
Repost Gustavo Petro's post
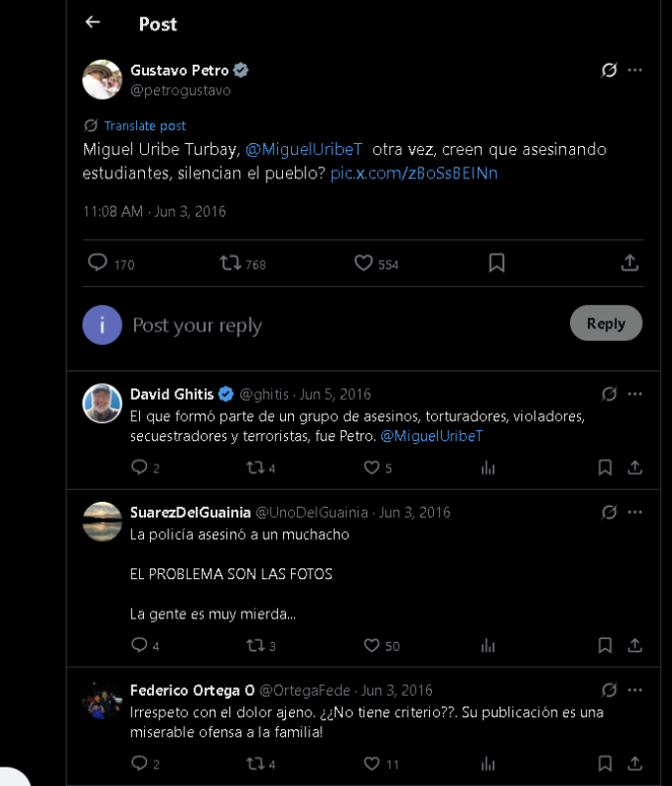(x=230, y=263)
